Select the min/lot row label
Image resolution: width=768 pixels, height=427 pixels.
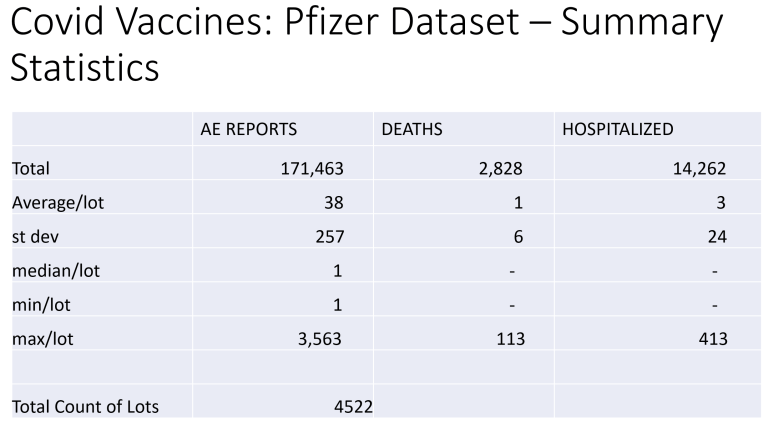pos(46,304)
